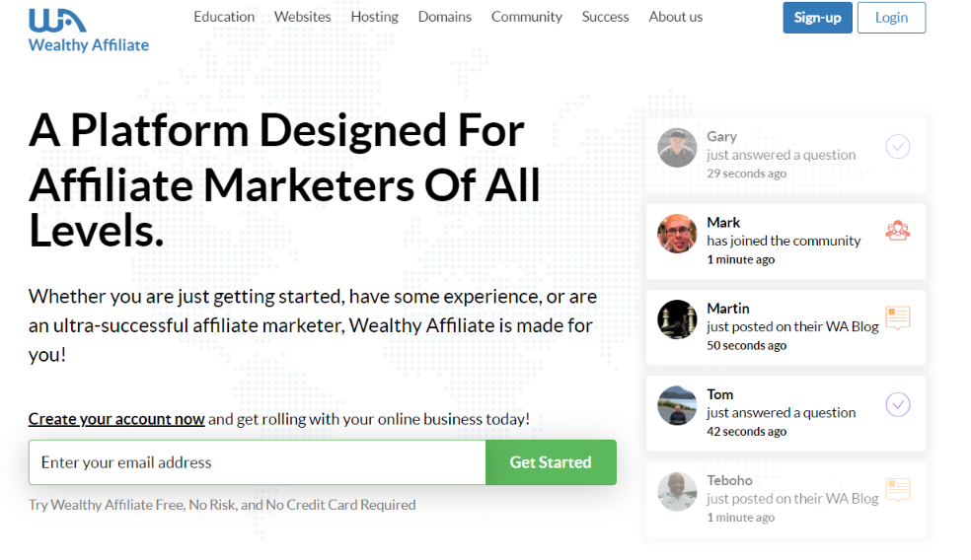Open the Websites menu
971x560 pixels.
point(302,17)
